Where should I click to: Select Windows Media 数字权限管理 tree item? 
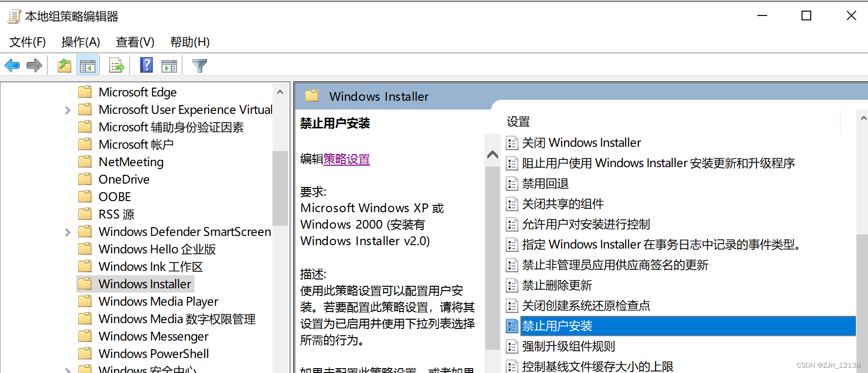(177, 319)
